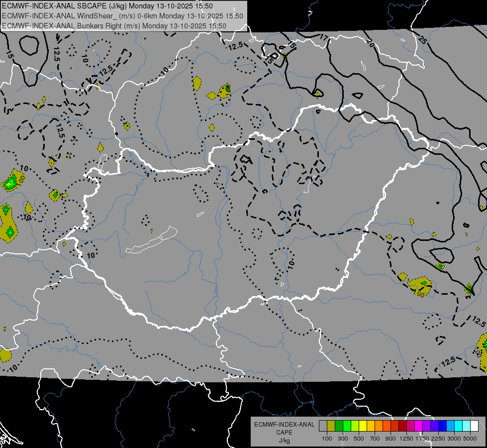Click the bright magenta legend swatch

pyautogui.click(x=419, y=426)
